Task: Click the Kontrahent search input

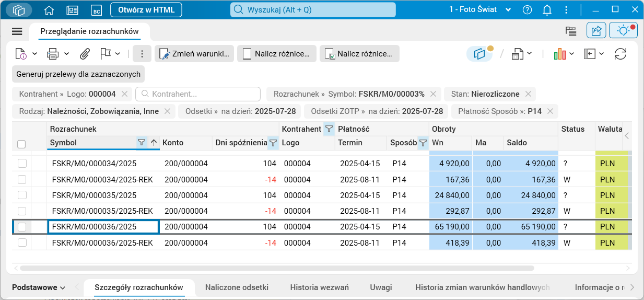Action: (198, 94)
